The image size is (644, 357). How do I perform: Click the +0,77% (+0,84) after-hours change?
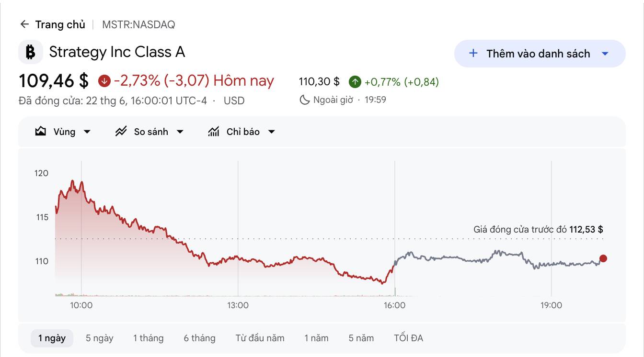tap(402, 82)
